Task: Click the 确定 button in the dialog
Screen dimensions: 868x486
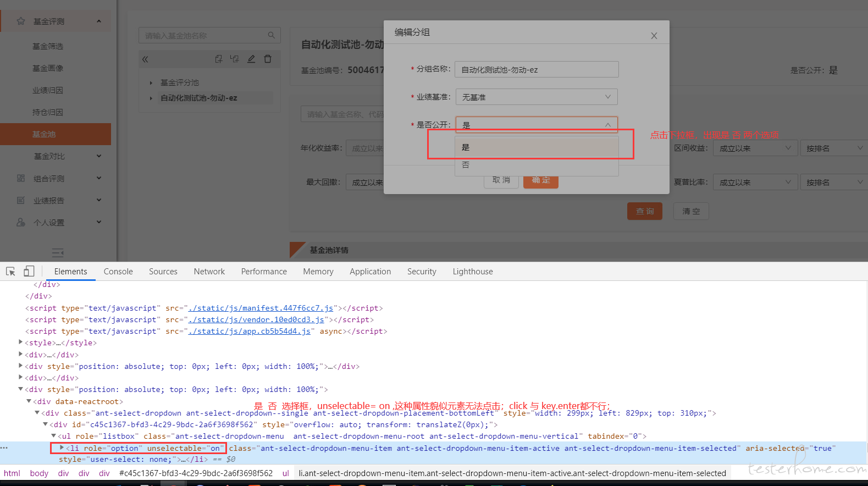Action: [541, 180]
